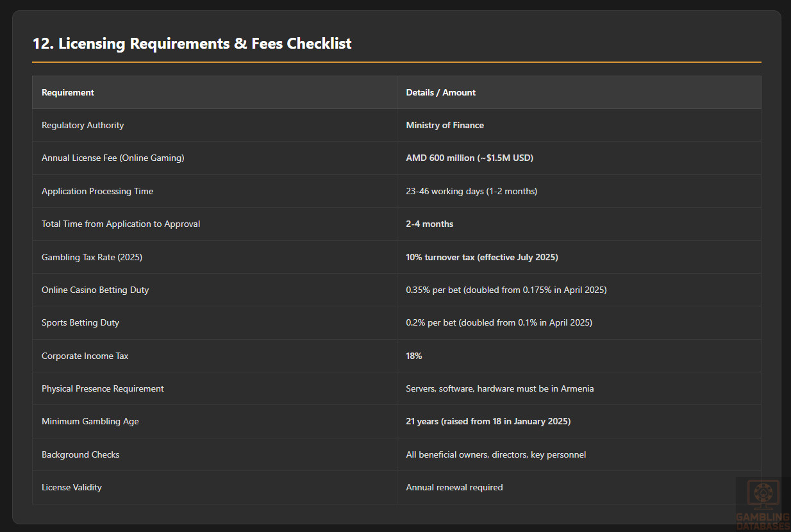791x532 pixels.
Task: Select the Background Checks row label
Action: pos(81,454)
